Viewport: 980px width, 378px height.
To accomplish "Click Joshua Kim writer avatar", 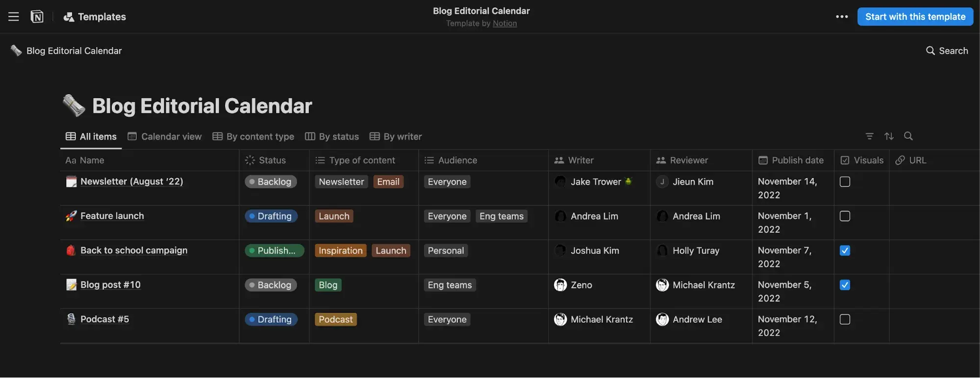I will pos(560,251).
